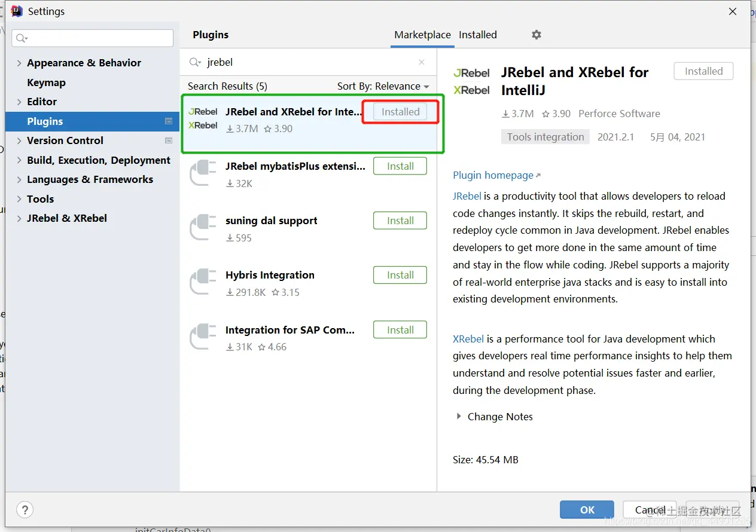Focus the plugin search field with jrebel
The image size is (756, 532).
point(308,62)
